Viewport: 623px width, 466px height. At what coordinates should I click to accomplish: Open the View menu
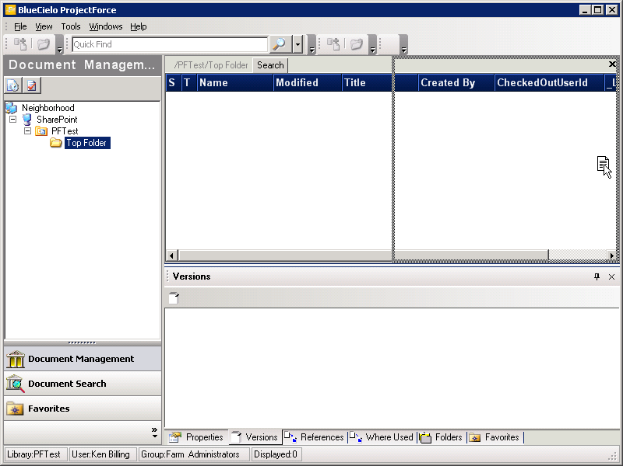coord(44,27)
